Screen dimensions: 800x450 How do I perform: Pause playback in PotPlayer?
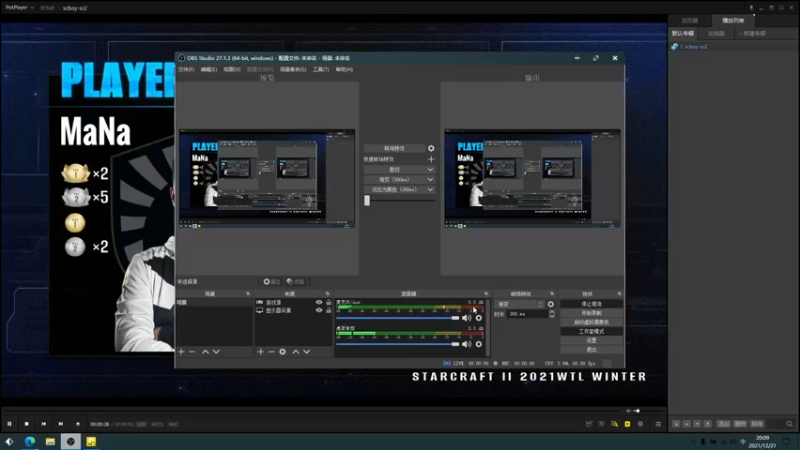pyautogui.click(x=9, y=424)
